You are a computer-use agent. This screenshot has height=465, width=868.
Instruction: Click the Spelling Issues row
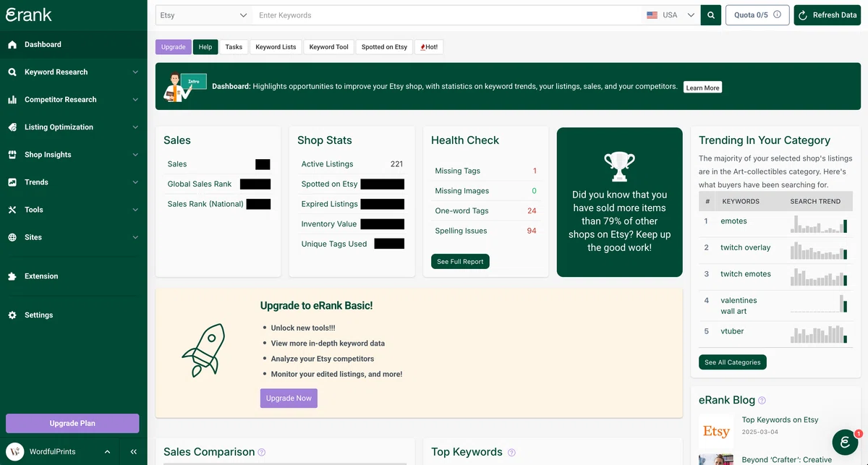(x=486, y=231)
